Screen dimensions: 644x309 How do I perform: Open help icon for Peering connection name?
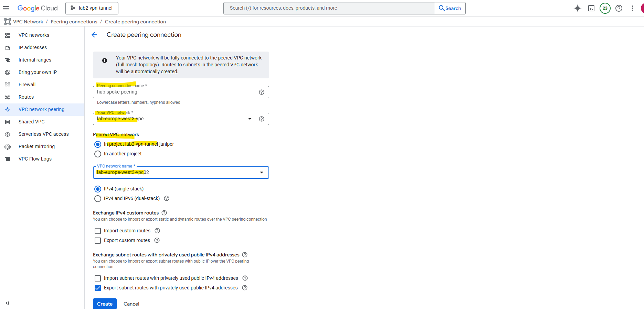point(261,92)
